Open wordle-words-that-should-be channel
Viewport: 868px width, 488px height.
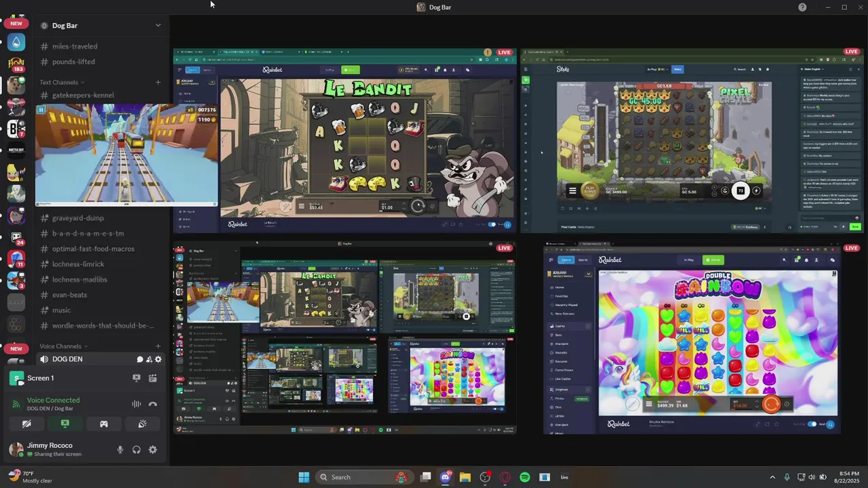(100, 325)
